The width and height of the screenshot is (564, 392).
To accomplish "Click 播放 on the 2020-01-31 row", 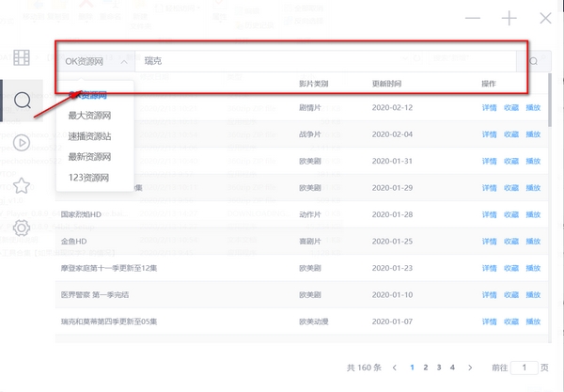I will tap(533, 161).
